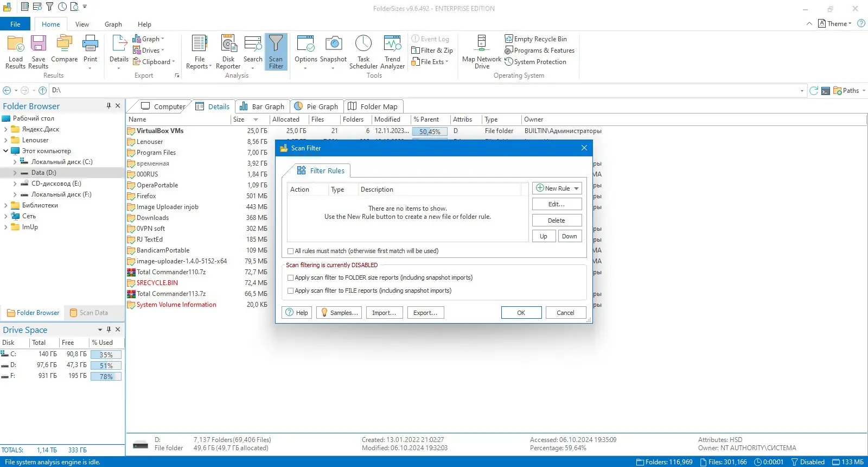Click the C: drive 35% usage bar
868x467 pixels.
(x=106, y=355)
